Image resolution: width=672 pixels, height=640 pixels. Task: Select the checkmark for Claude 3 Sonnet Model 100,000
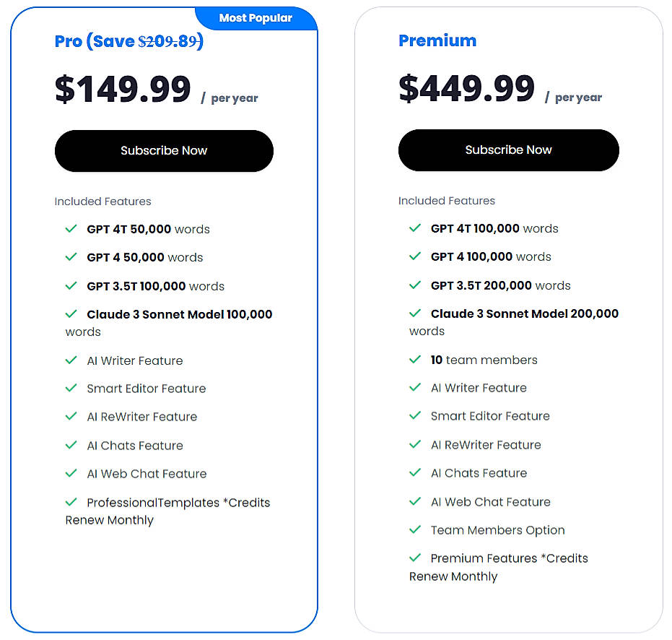coord(71,315)
